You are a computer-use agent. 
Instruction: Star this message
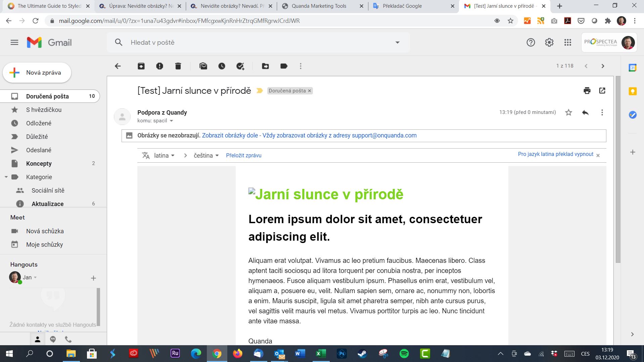point(568,113)
